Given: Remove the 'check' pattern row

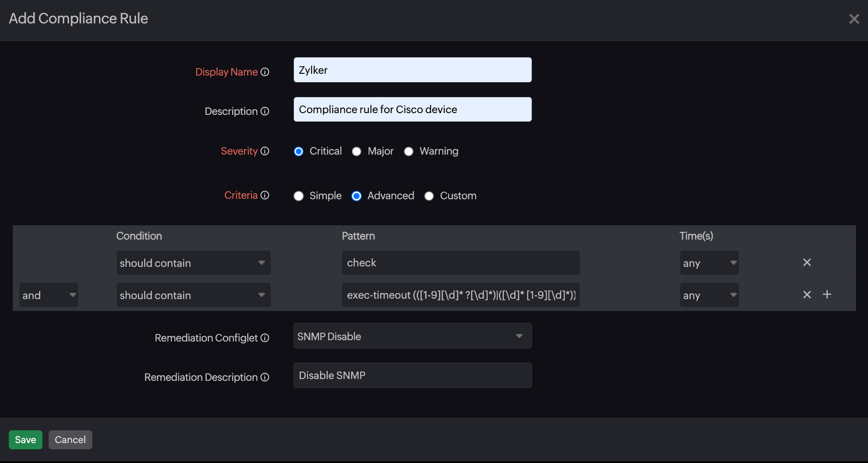Looking at the screenshot, I should [807, 262].
